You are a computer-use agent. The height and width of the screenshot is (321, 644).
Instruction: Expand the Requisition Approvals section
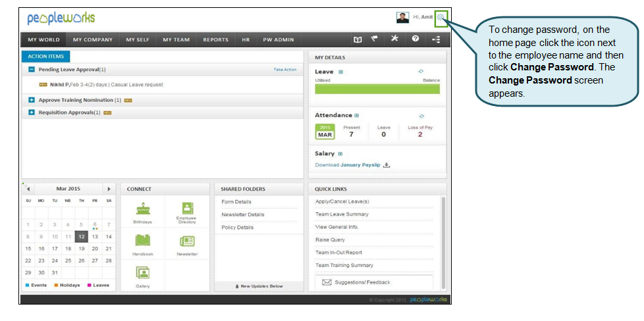click(32, 112)
